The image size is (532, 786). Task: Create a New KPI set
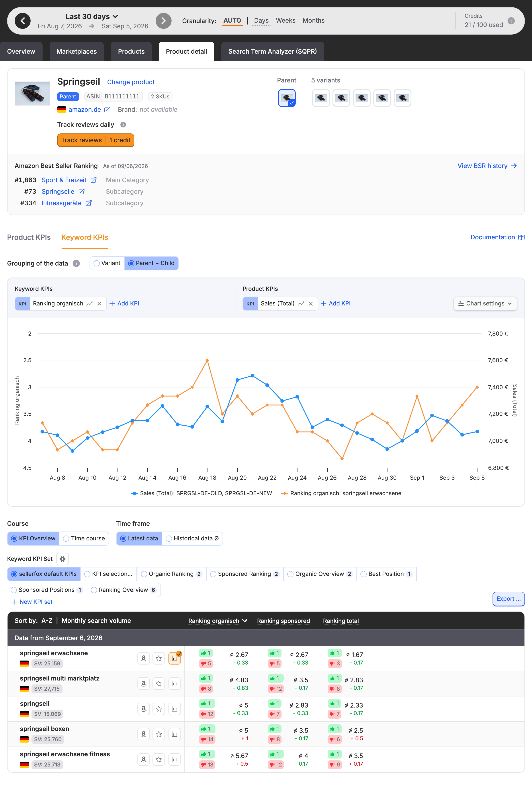pos(32,602)
